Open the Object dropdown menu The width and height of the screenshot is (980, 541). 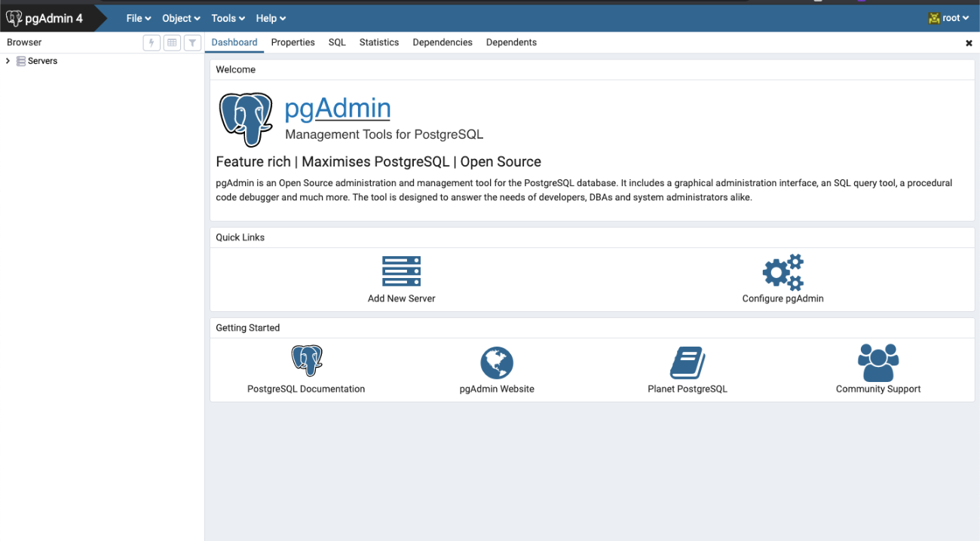point(181,18)
